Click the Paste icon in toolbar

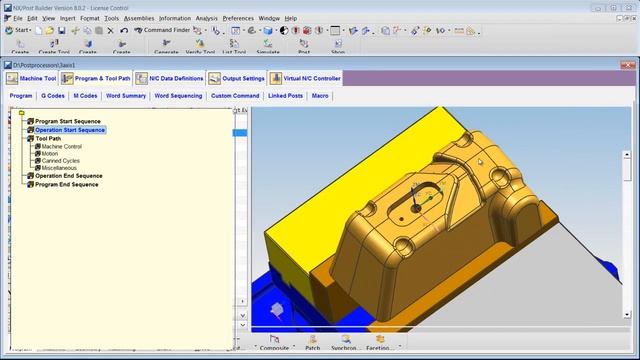click(x=99, y=31)
